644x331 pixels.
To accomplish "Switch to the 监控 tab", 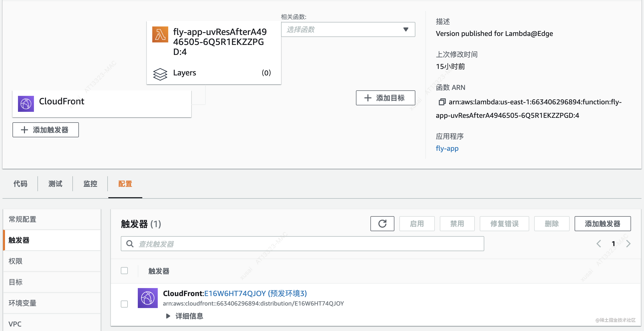I will [90, 184].
